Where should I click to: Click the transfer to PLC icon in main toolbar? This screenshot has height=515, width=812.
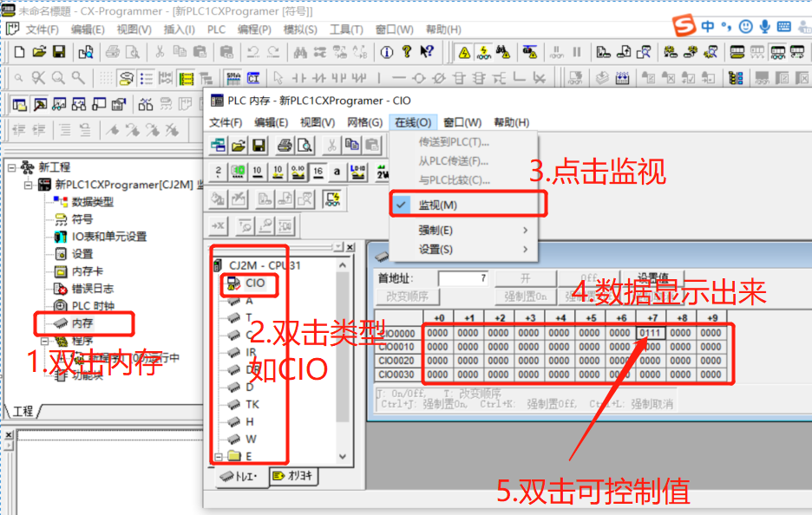603,52
